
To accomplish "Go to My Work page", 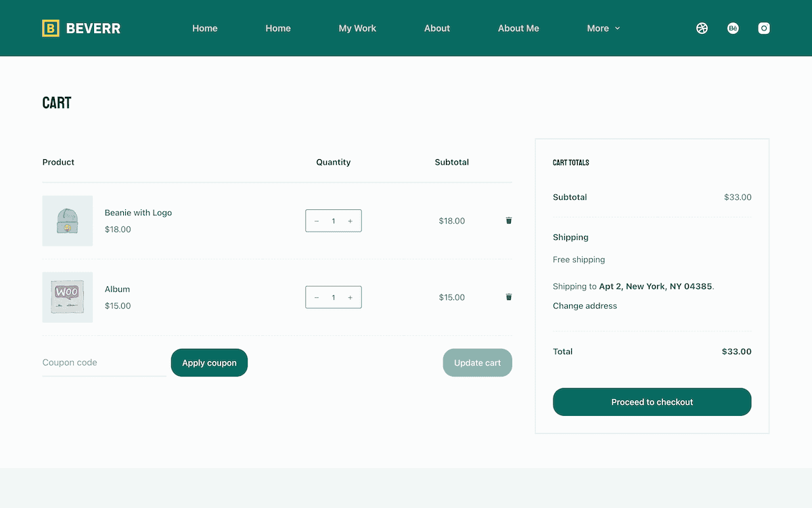I will (357, 28).
